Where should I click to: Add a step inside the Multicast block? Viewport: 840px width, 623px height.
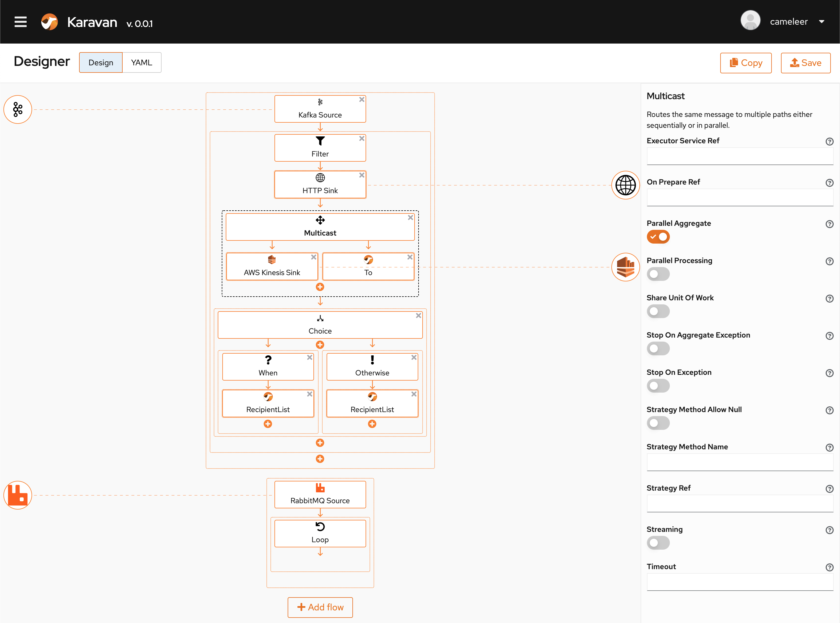320,287
